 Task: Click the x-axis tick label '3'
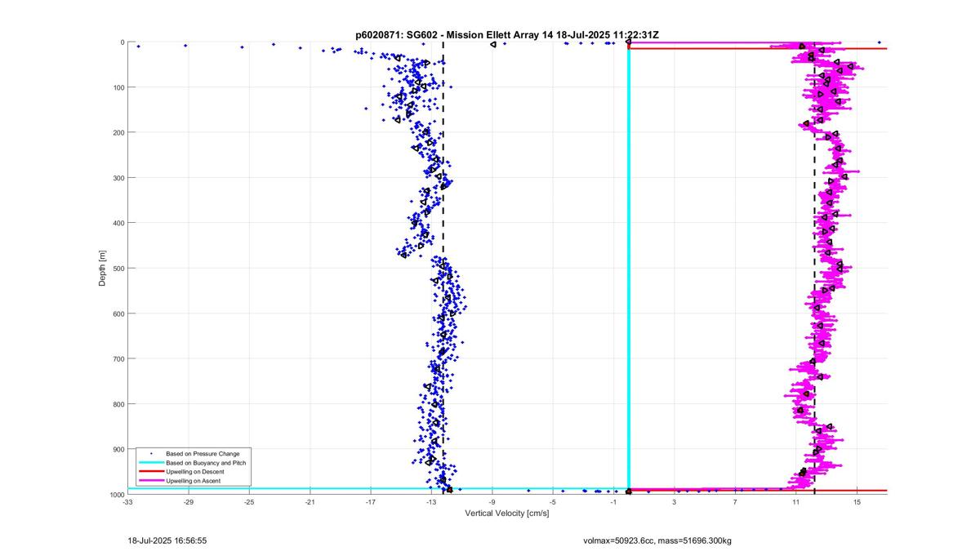click(x=675, y=503)
